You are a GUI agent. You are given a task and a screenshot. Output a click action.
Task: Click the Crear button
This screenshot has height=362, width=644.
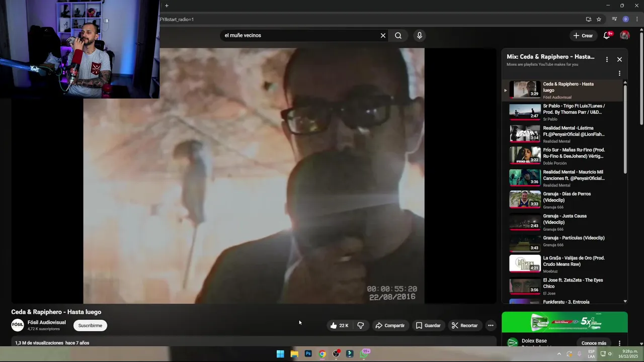(583, 36)
